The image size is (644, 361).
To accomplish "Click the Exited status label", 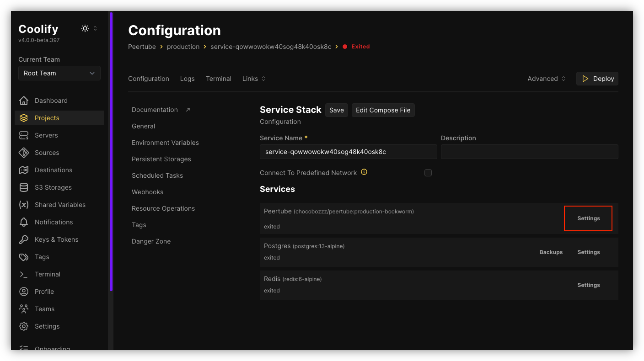I will [360, 47].
